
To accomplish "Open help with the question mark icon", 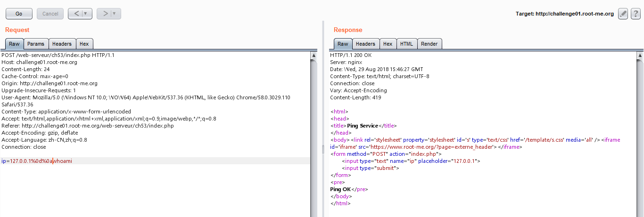I will (635, 14).
